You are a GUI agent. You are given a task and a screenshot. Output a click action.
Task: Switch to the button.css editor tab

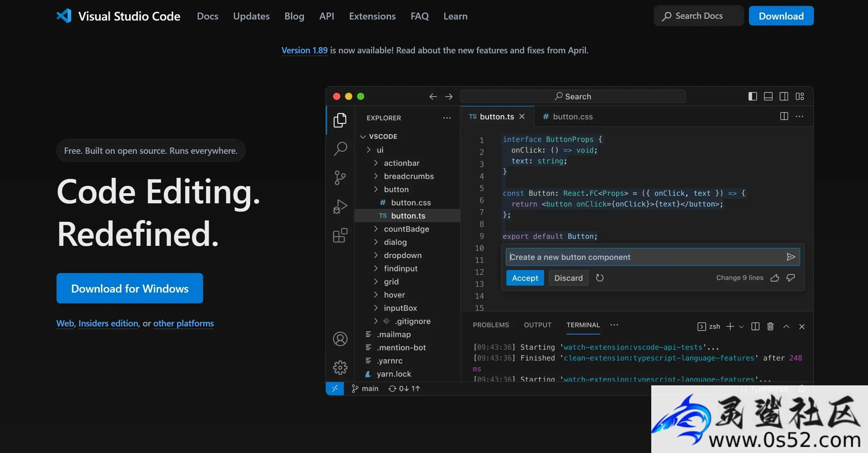point(568,116)
